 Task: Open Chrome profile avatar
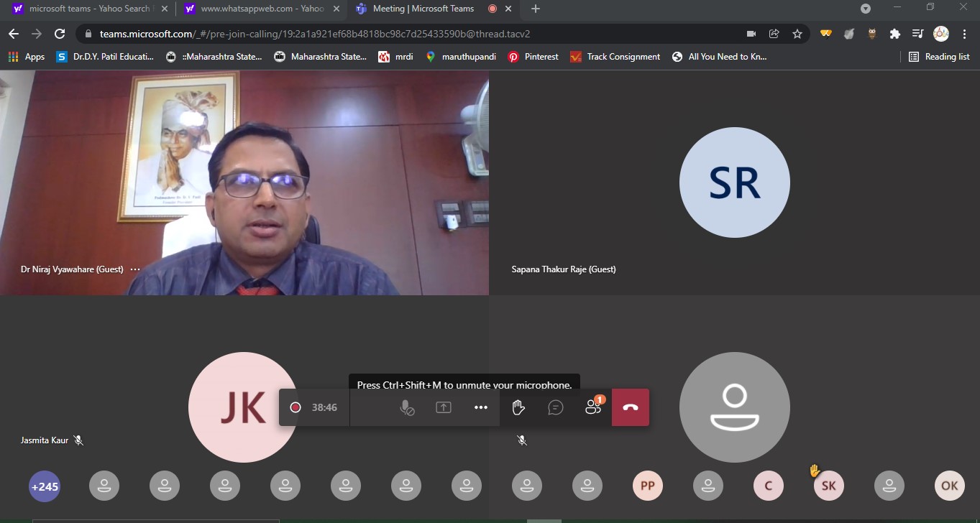940,34
